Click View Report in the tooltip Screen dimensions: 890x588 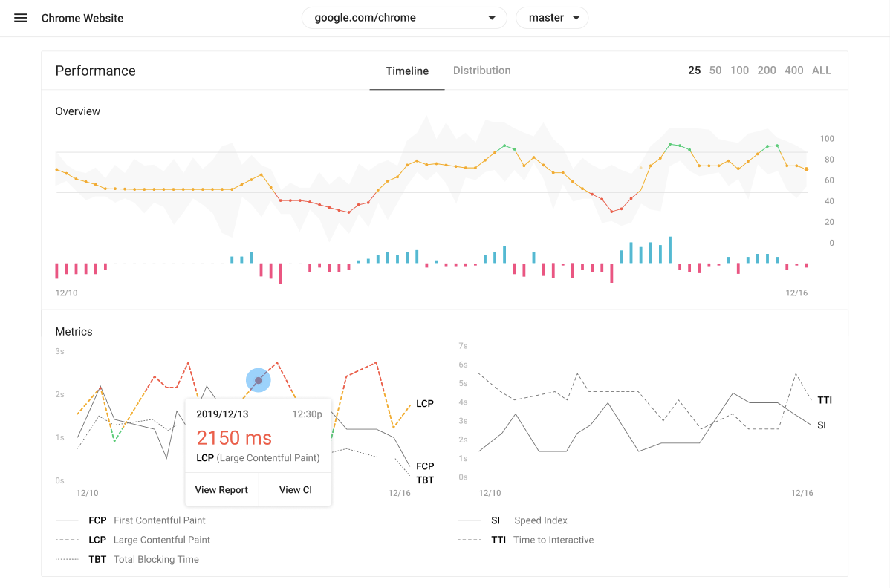coord(221,489)
